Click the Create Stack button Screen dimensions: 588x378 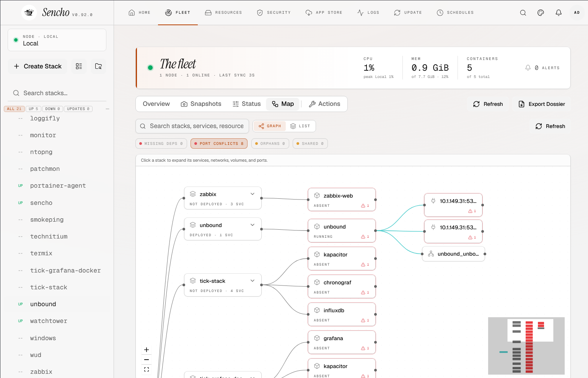(37, 66)
